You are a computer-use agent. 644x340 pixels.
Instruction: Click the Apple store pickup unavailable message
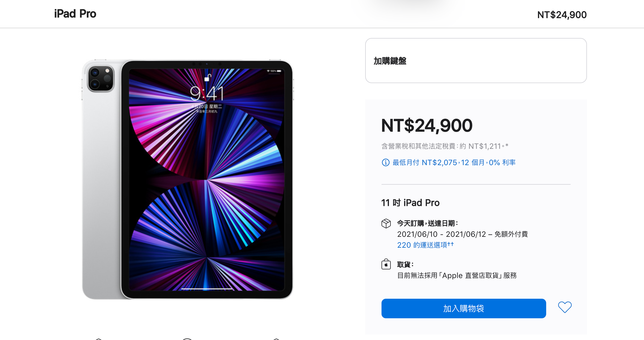457,275
